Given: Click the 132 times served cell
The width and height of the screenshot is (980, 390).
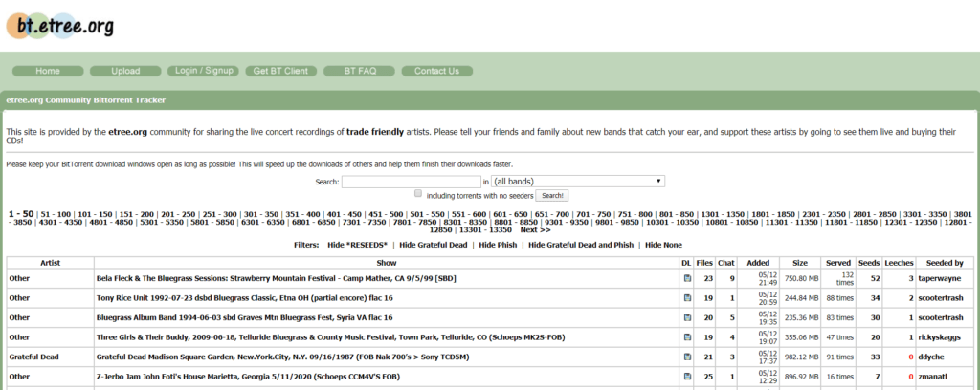Looking at the screenshot, I should pyautogui.click(x=837, y=278).
